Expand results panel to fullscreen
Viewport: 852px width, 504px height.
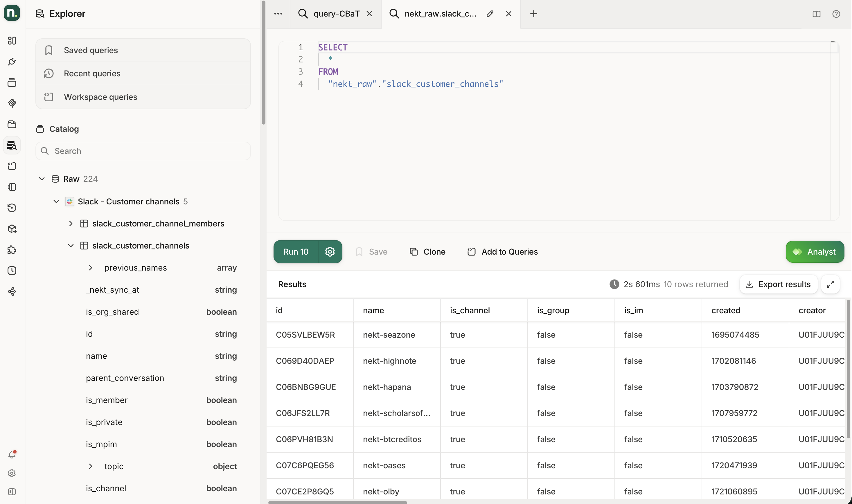coord(830,284)
